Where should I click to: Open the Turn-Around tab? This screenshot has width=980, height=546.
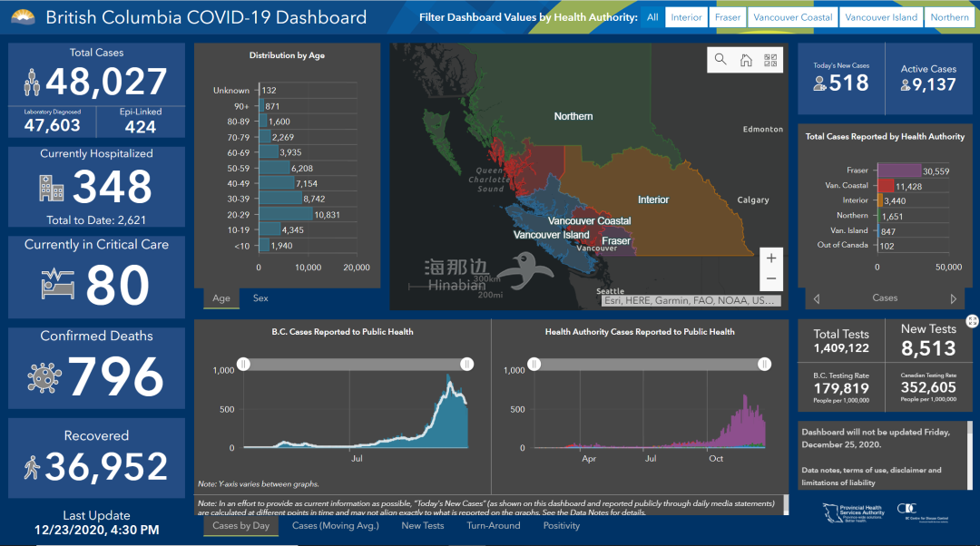(493, 525)
